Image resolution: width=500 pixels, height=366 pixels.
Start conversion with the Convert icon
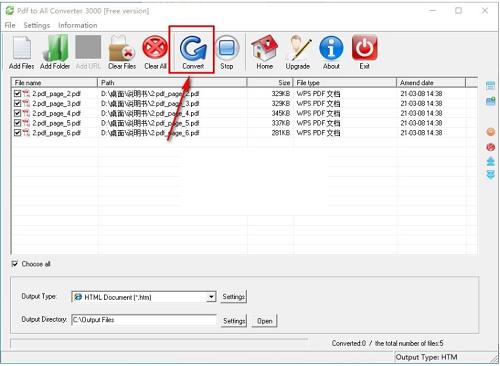[193, 48]
